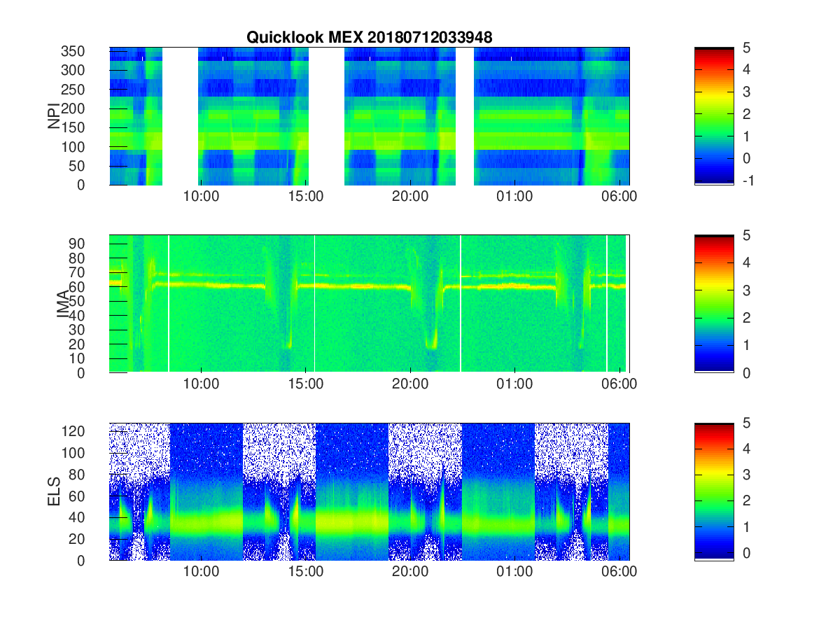Click inside the ELS spectrogram plot
This screenshot has height=630, width=840.
coord(369,491)
